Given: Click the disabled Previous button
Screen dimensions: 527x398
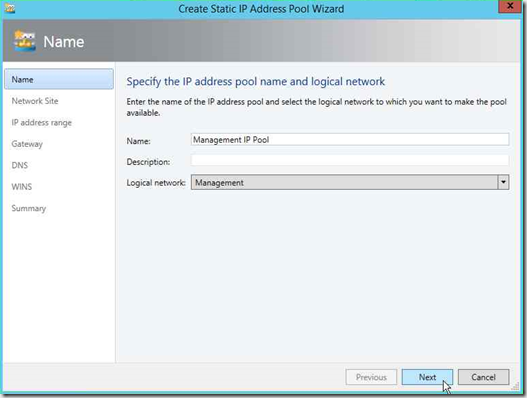Looking at the screenshot, I should click(371, 377).
